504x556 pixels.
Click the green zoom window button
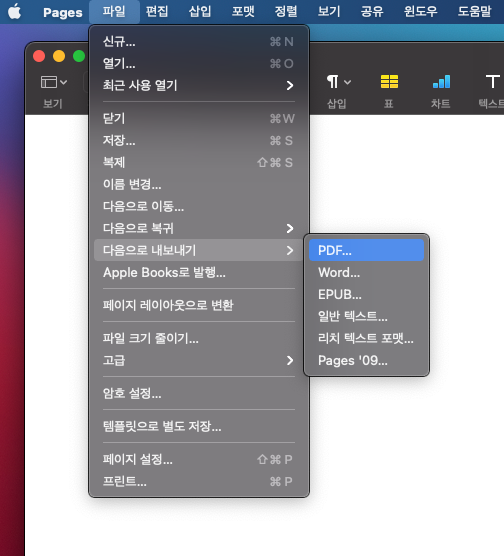(79, 56)
